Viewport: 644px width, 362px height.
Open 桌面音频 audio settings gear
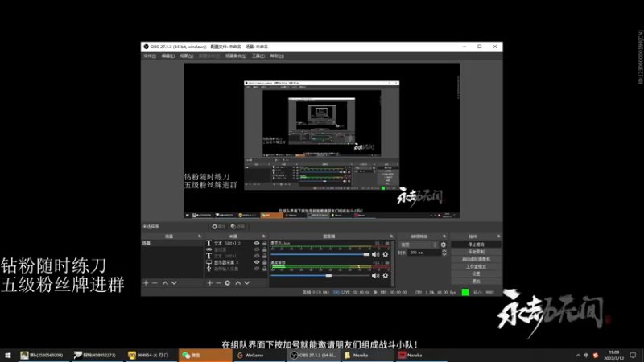coord(386,275)
